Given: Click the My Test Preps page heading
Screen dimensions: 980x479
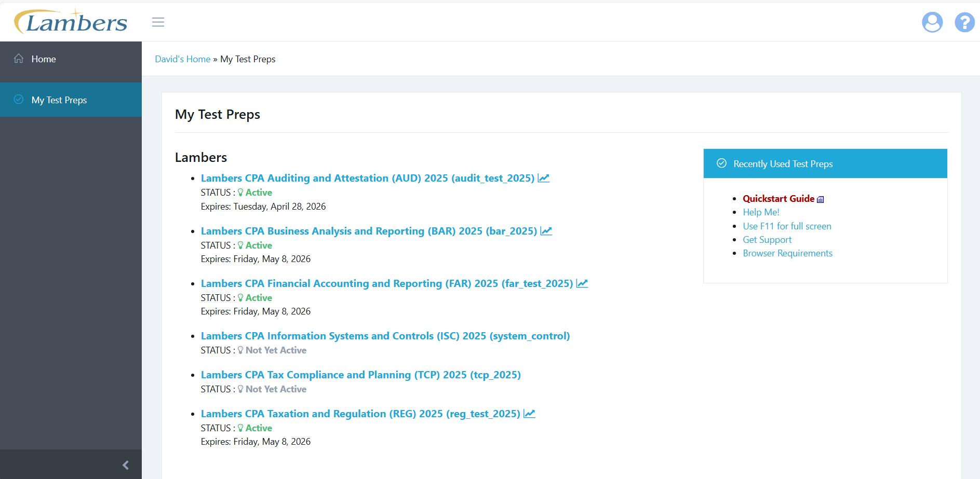Looking at the screenshot, I should [x=218, y=115].
